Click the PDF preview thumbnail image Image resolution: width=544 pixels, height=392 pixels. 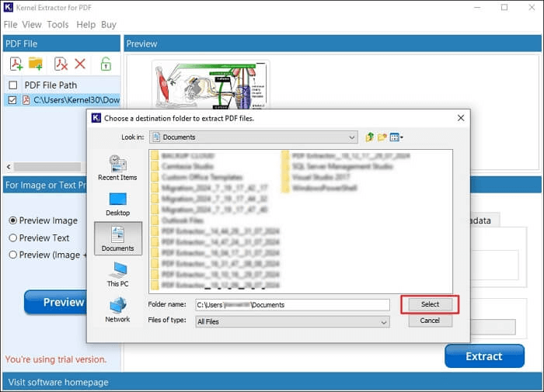click(211, 85)
